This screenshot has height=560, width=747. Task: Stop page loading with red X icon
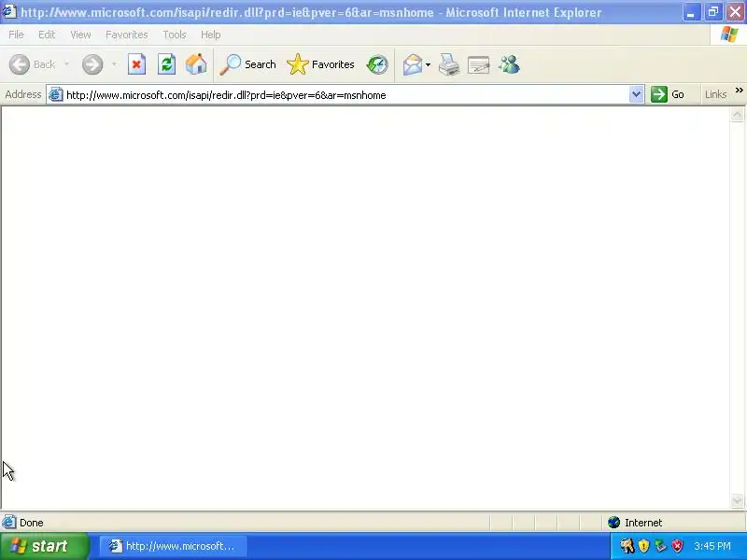click(136, 64)
